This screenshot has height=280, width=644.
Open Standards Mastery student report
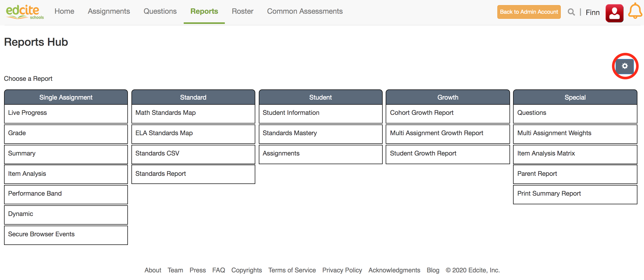[320, 133]
